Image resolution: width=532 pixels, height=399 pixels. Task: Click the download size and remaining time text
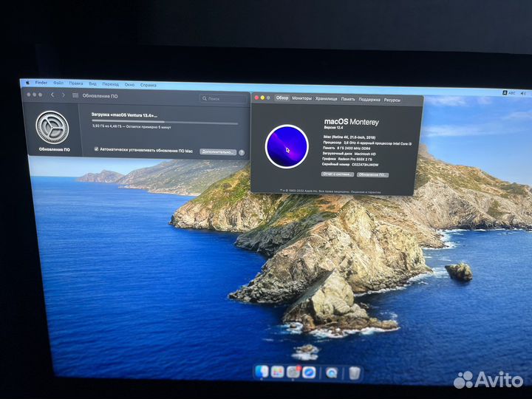pyautogui.click(x=132, y=126)
